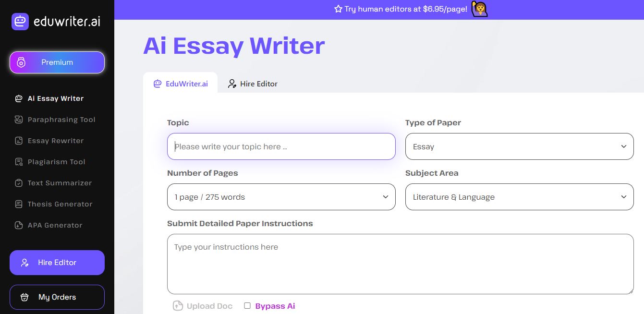Open the Subject Area dropdown
644x314 pixels.
pyautogui.click(x=520, y=197)
